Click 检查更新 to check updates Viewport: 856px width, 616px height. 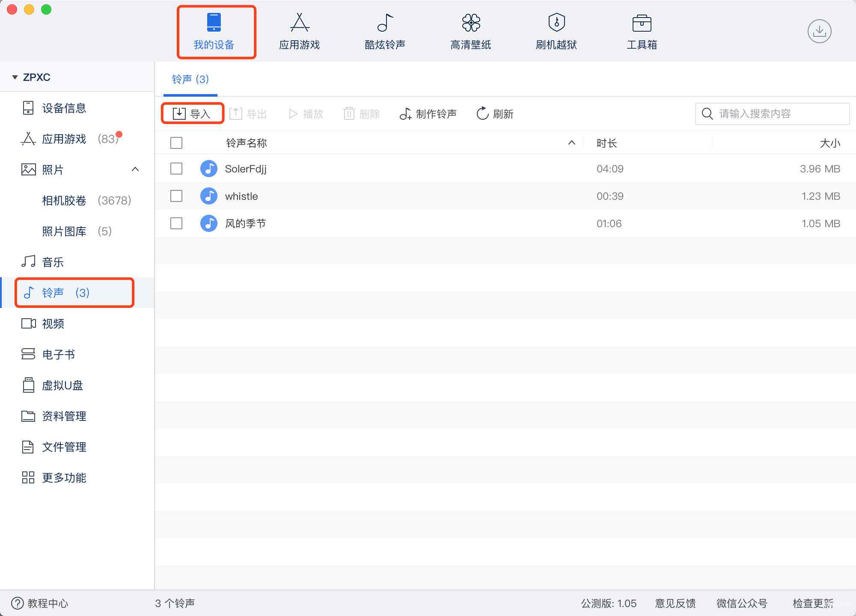(813, 603)
